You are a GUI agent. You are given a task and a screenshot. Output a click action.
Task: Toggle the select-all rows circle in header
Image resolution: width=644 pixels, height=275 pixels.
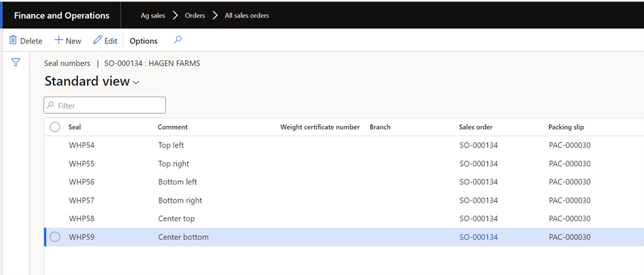[54, 128]
